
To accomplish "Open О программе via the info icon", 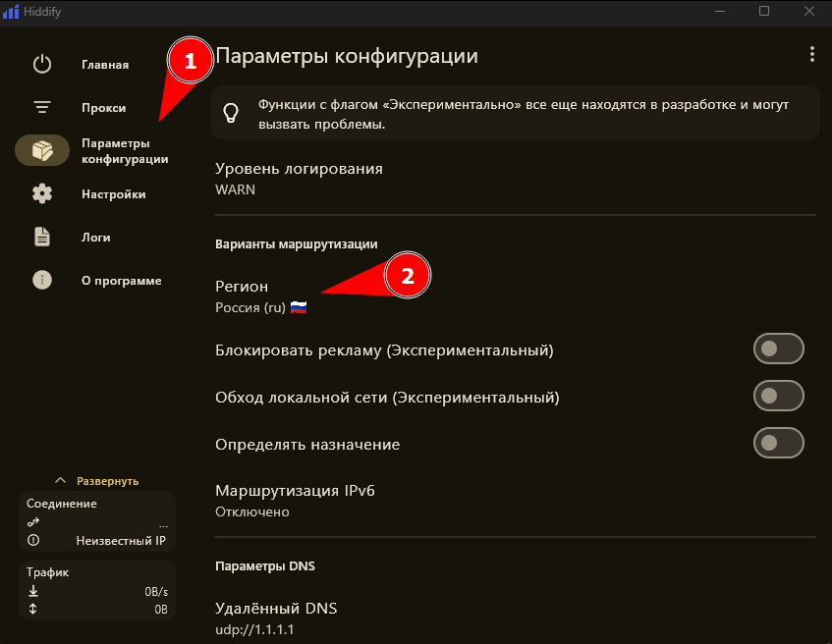I will tap(41, 281).
